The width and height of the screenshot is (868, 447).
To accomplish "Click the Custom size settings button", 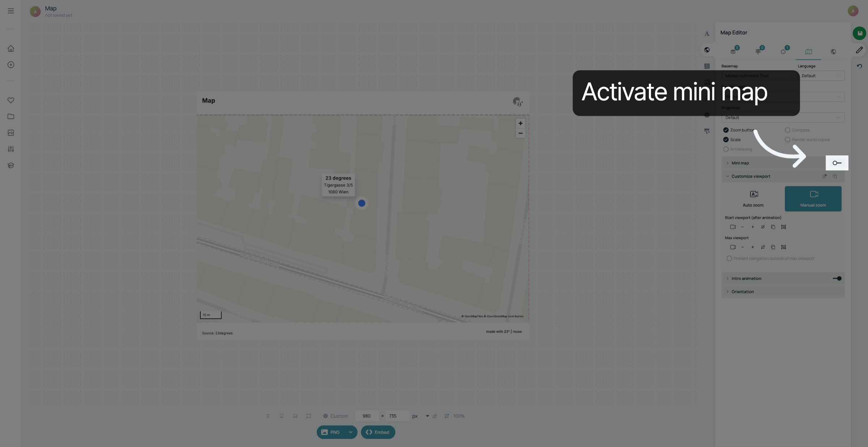I will point(335,416).
